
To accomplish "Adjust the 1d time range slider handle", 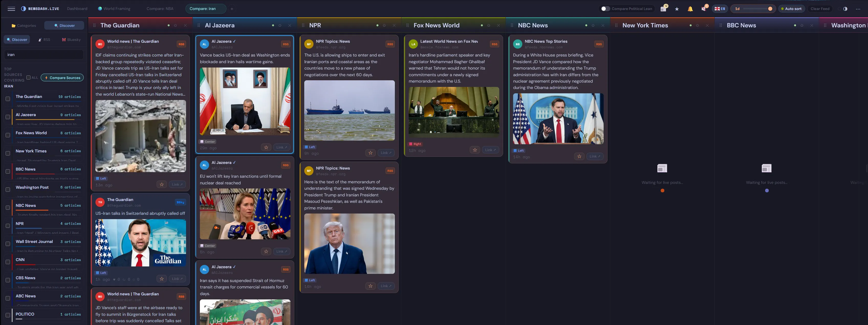I will point(770,9).
